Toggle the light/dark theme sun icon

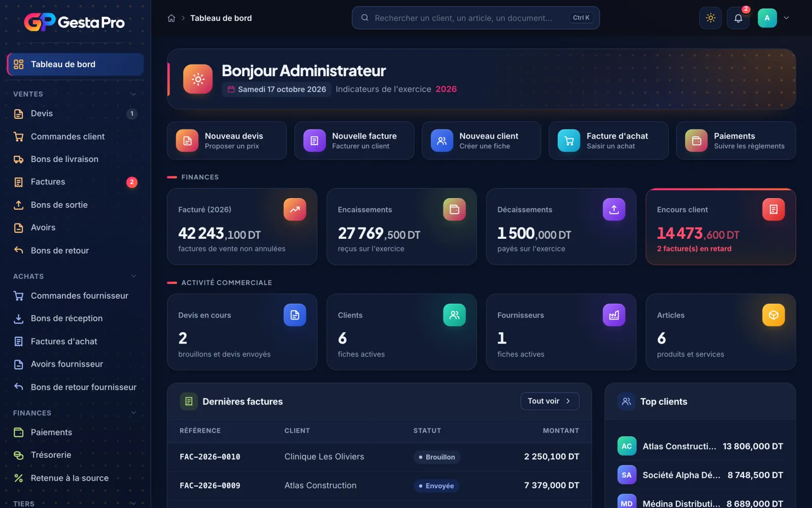[710, 18]
